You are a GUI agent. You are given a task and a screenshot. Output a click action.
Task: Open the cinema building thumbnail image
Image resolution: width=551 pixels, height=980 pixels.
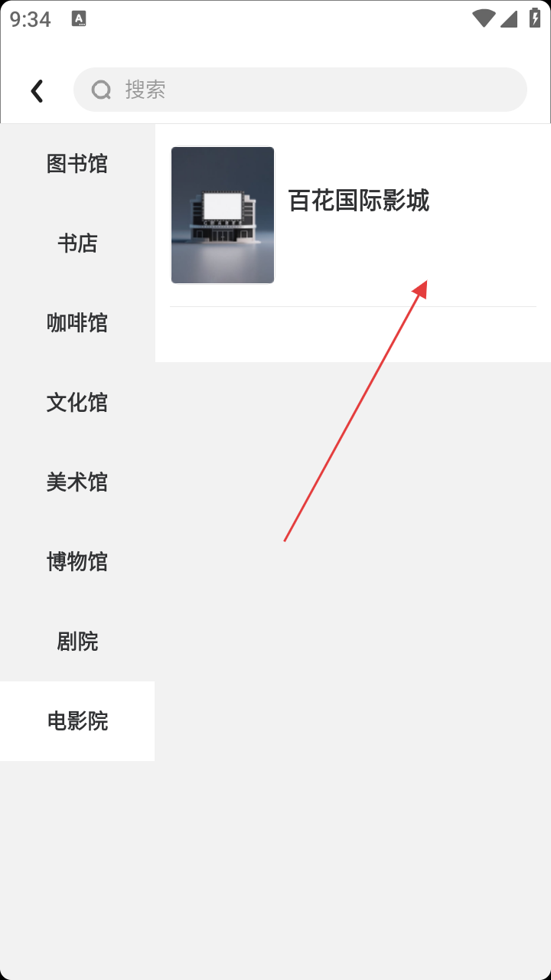pyautogui.click(x=223, y=215)
